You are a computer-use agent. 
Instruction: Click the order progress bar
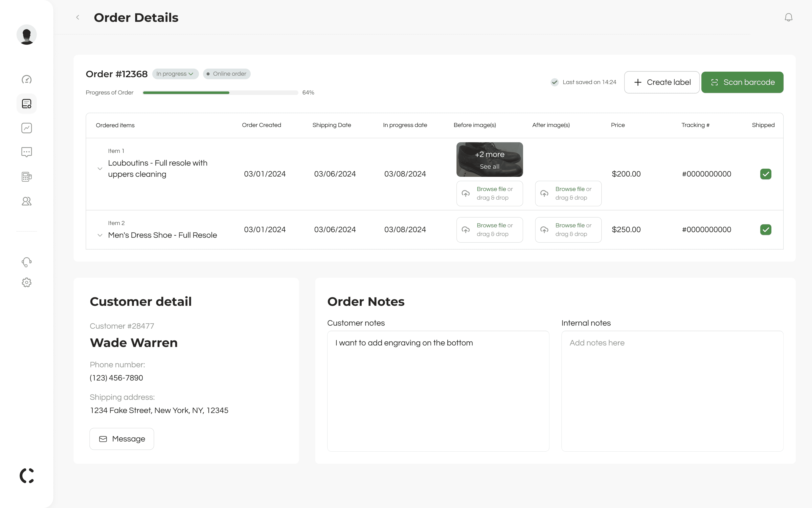pos(220,93)
